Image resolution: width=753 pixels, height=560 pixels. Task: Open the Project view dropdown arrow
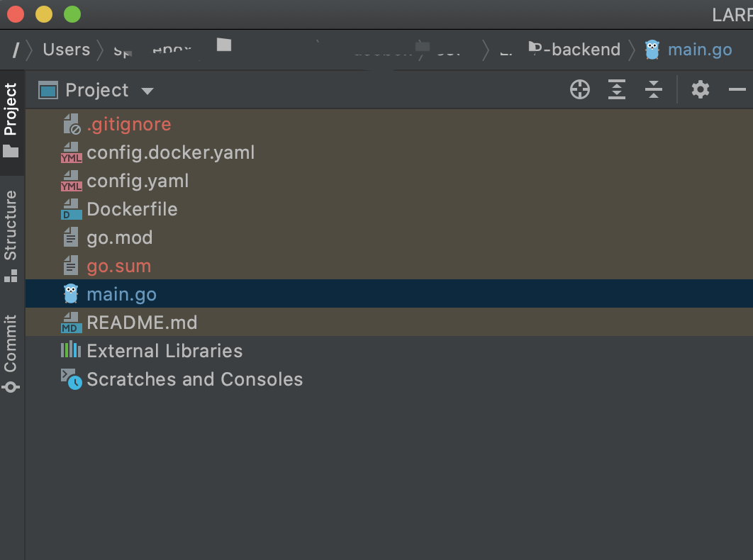point(147,91)
